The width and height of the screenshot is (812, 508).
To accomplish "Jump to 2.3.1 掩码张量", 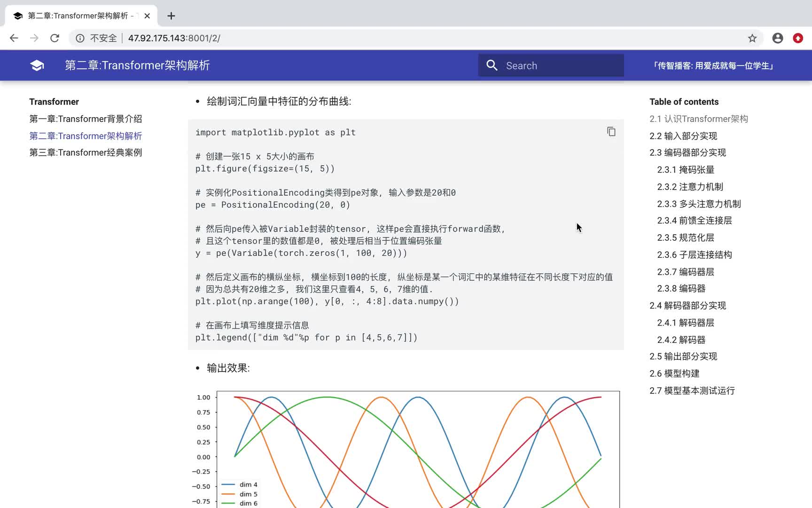I will pyautogui.click(x=686, y=170).
